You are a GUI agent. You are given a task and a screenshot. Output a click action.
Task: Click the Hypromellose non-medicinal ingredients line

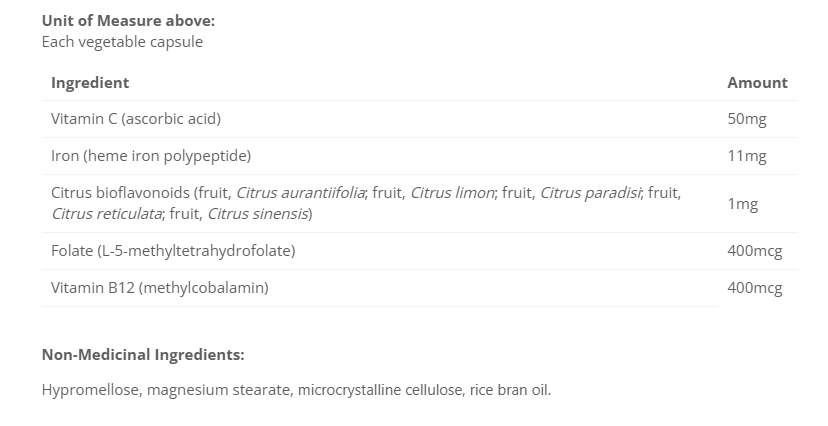pyautogui.click(x=296, y=389)
